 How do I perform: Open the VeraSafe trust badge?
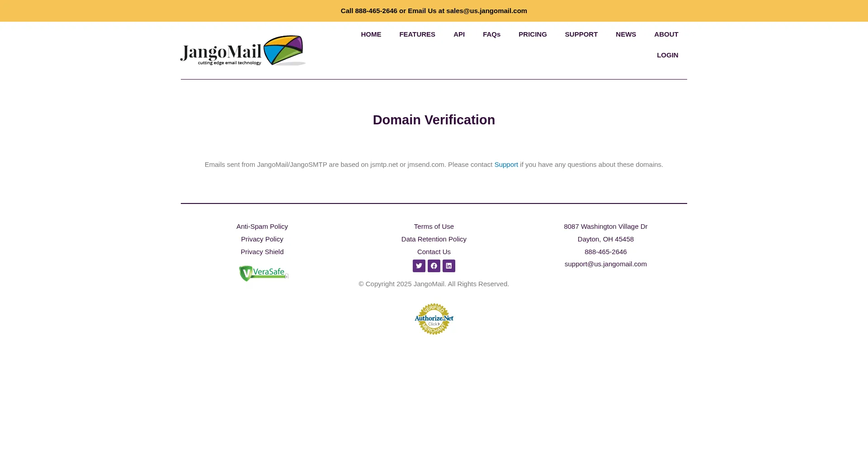coord(264,274)
